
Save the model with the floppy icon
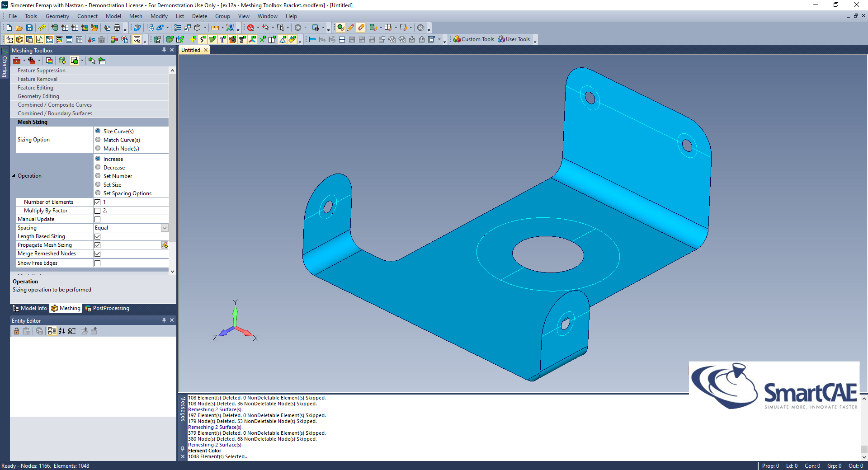[x=29, y=28]
